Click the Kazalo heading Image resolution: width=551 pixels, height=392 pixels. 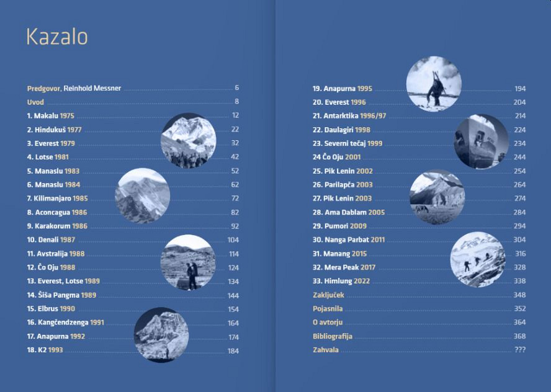click(57, 37)
